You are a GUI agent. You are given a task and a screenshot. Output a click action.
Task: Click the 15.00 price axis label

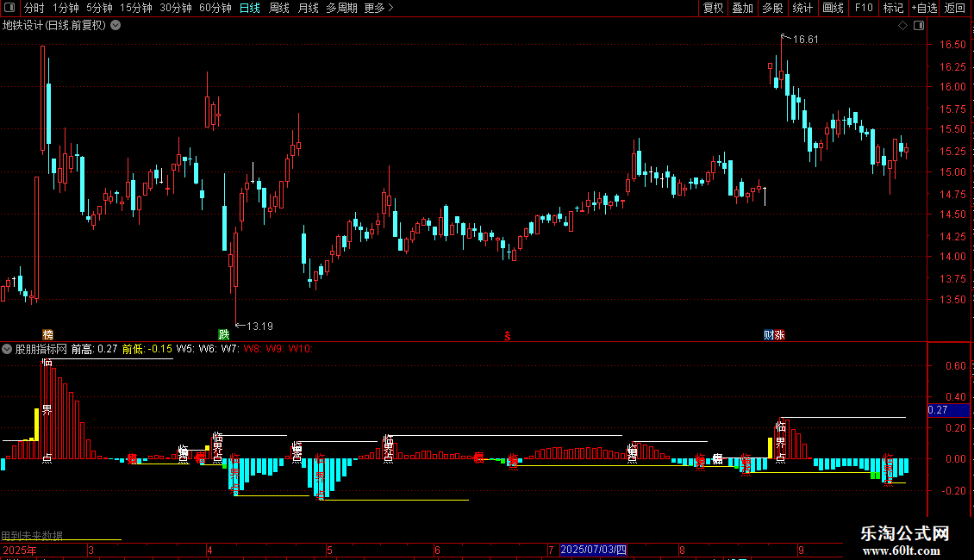952,172
